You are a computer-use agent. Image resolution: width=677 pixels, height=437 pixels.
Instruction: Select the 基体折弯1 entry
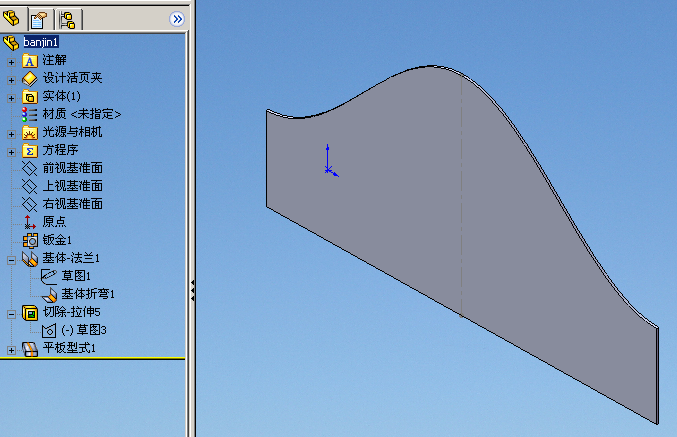point(88,294)
